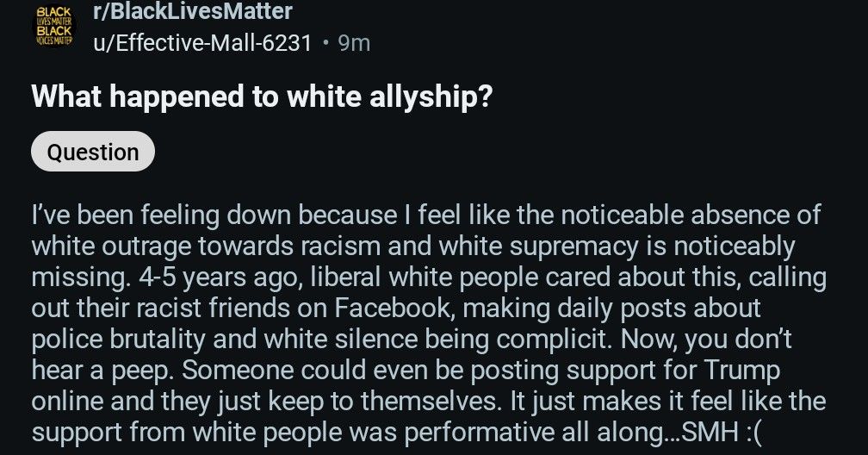
Task: Click the phrase hear a peep
Action: pyautogui.click(x=103, y=371)
